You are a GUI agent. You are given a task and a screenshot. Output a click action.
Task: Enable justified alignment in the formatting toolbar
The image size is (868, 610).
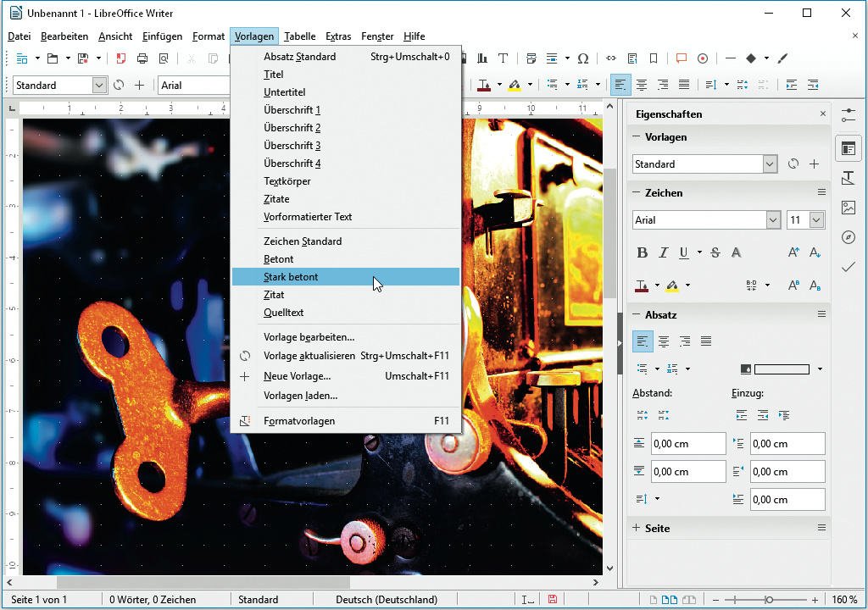(684, 85)
